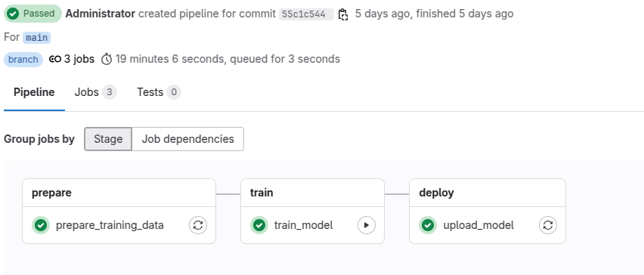This screenshot has height=275, width=644.
Task: Open the prepare_training_data passed status icon
Action: pos(41,225)
